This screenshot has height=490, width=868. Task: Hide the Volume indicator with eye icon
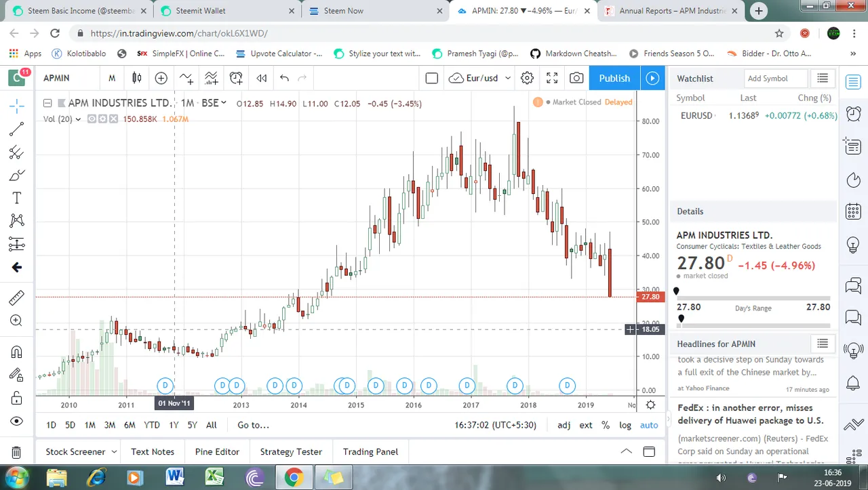92,119
